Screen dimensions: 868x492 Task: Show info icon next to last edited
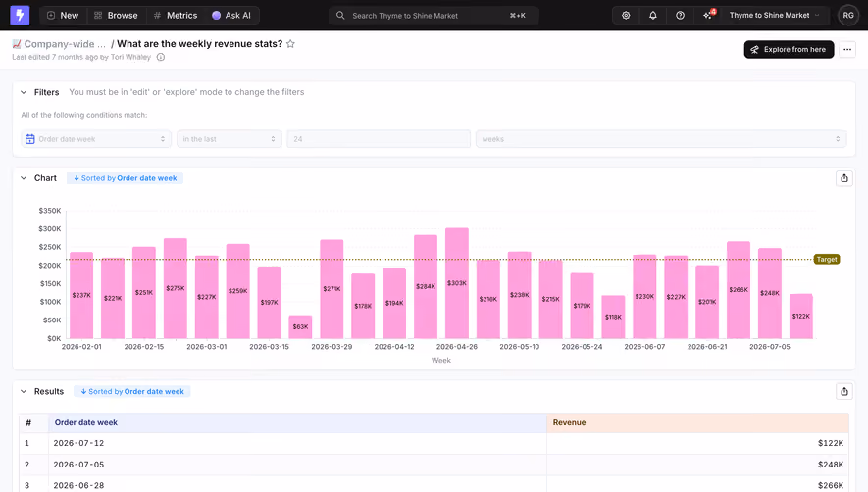pyautogui.click(x=161, y=57)
